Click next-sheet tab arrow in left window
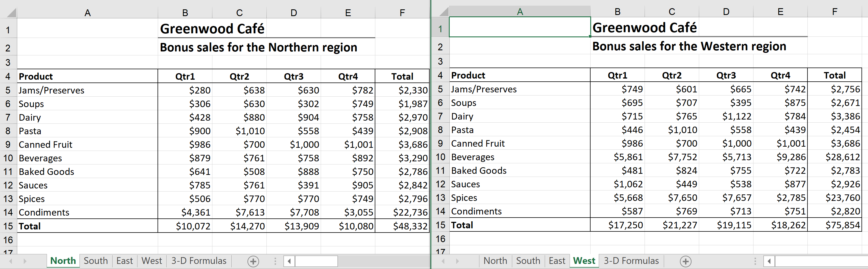 25,261
